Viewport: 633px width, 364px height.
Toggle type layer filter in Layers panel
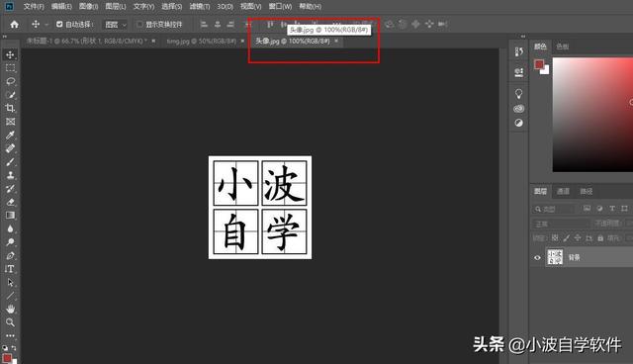point(612,209)
